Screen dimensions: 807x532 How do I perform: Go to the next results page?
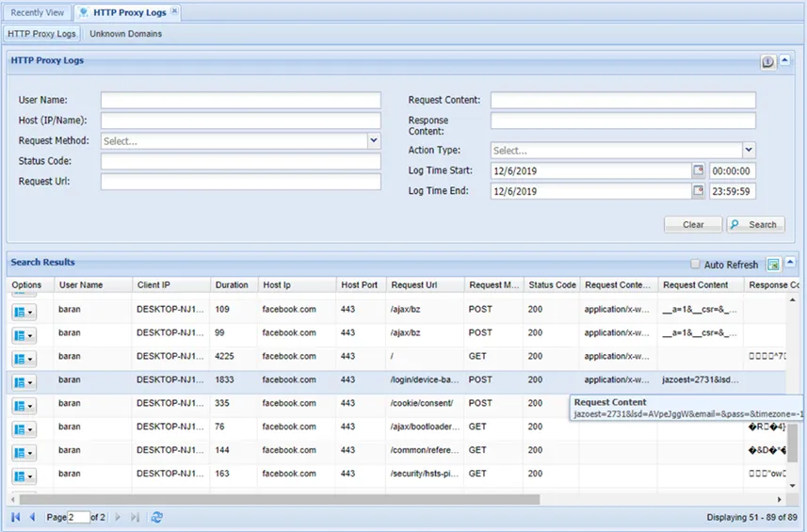(118, 517)
